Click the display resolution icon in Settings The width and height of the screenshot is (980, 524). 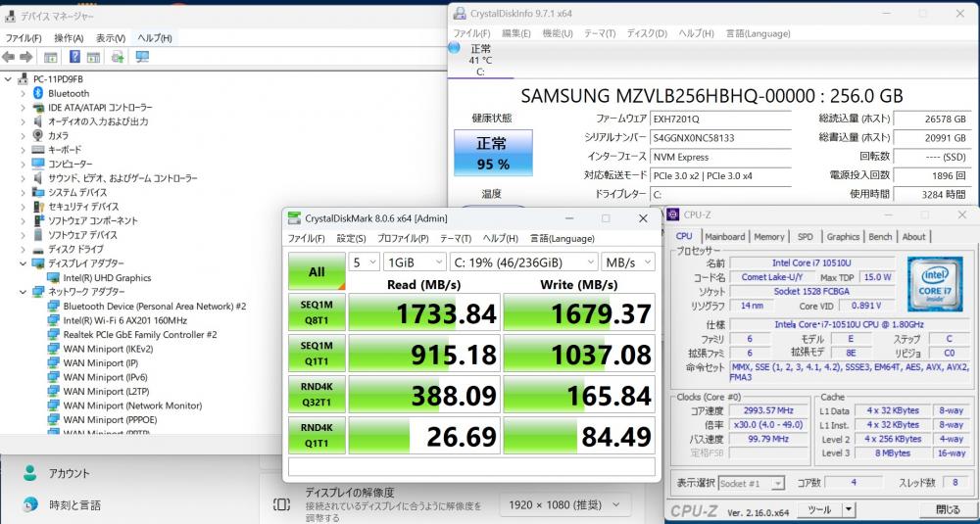coord(281,504)
